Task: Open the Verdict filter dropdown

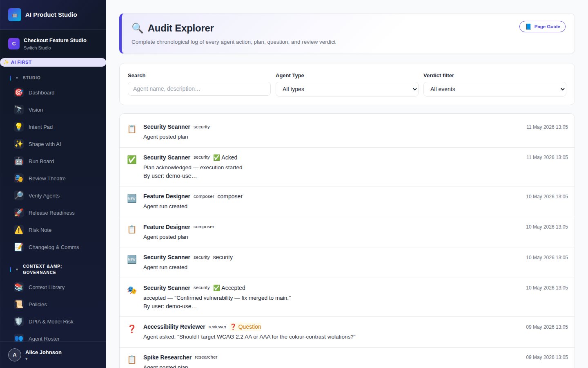Action: [x=495, y=89]
